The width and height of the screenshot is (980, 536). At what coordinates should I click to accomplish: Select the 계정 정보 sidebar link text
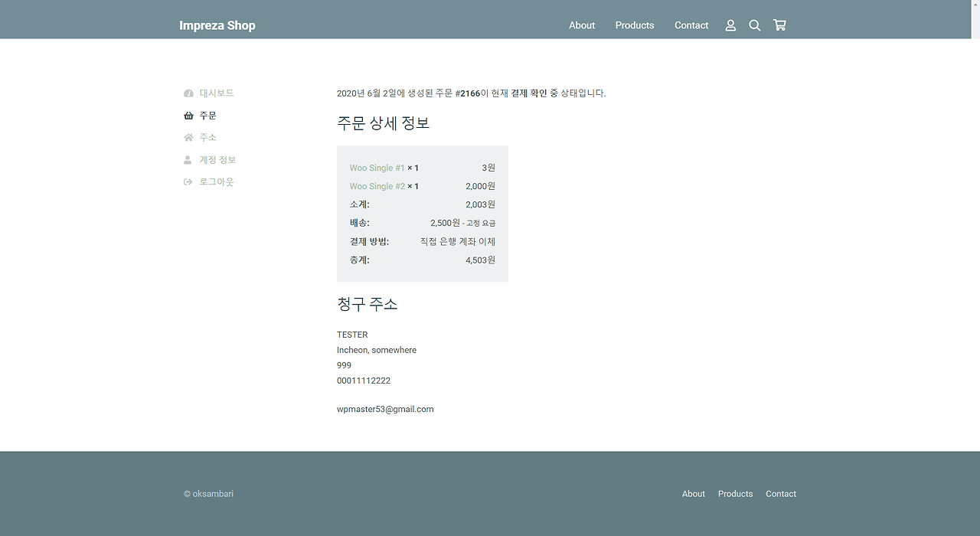tap(217, 159)
